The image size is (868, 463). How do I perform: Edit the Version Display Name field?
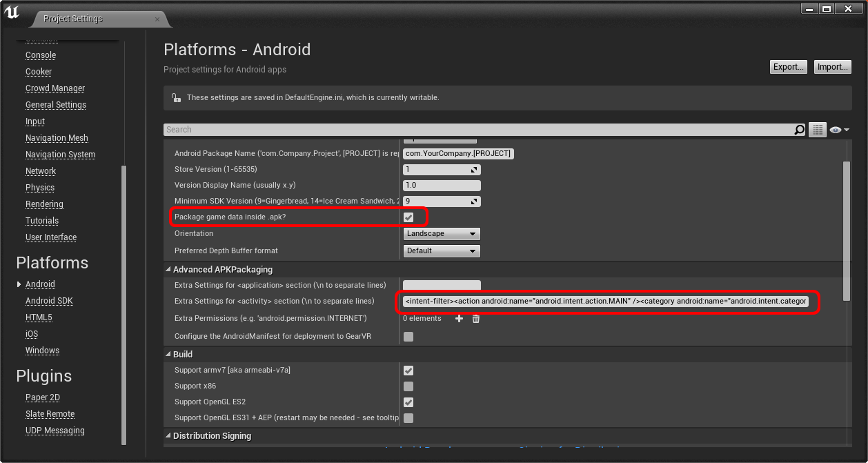click(x=442, y=186)
